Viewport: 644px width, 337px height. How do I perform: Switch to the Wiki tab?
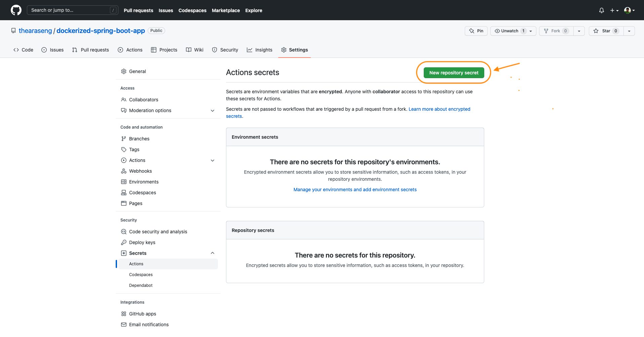click(195, 50)
